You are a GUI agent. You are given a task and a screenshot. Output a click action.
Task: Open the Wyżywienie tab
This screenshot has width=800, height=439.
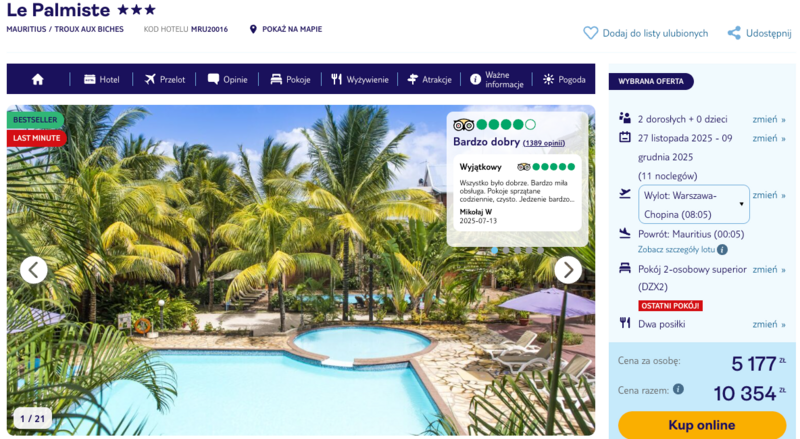(360, 80)
